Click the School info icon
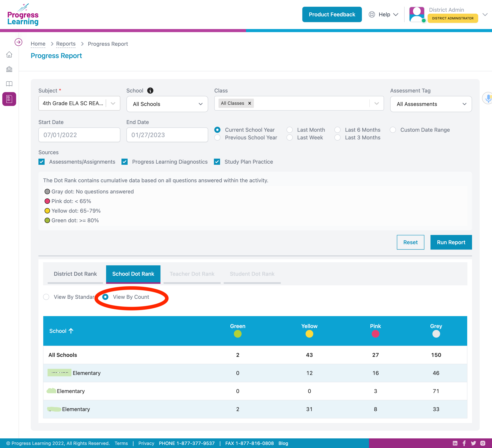 [x=150, y=91]
